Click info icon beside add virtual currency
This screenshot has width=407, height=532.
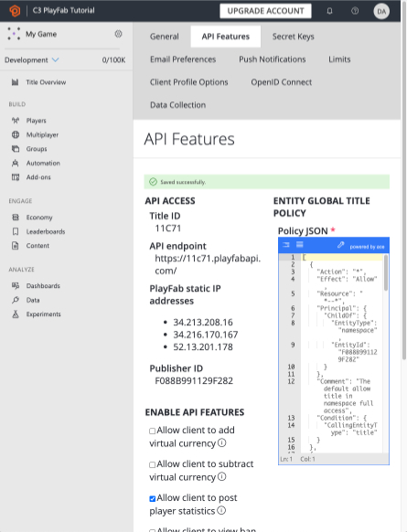point(221,442)
